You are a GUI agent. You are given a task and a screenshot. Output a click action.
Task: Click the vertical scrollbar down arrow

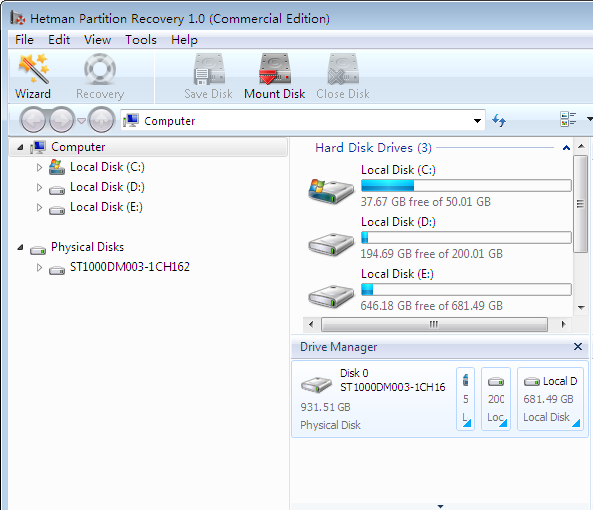581,308
